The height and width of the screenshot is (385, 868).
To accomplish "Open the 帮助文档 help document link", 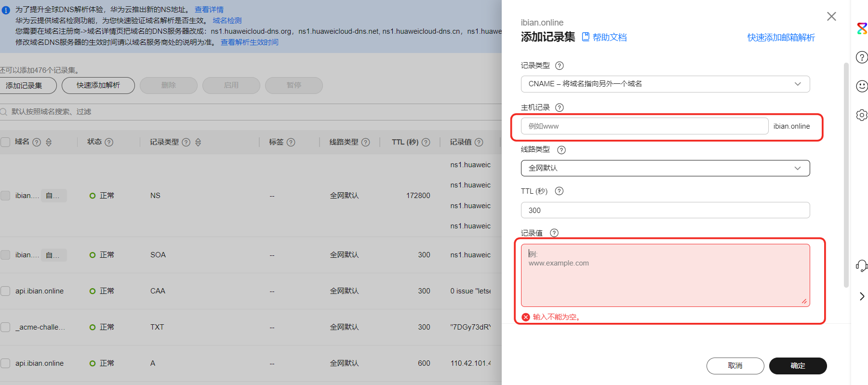I will coord(604,37).
